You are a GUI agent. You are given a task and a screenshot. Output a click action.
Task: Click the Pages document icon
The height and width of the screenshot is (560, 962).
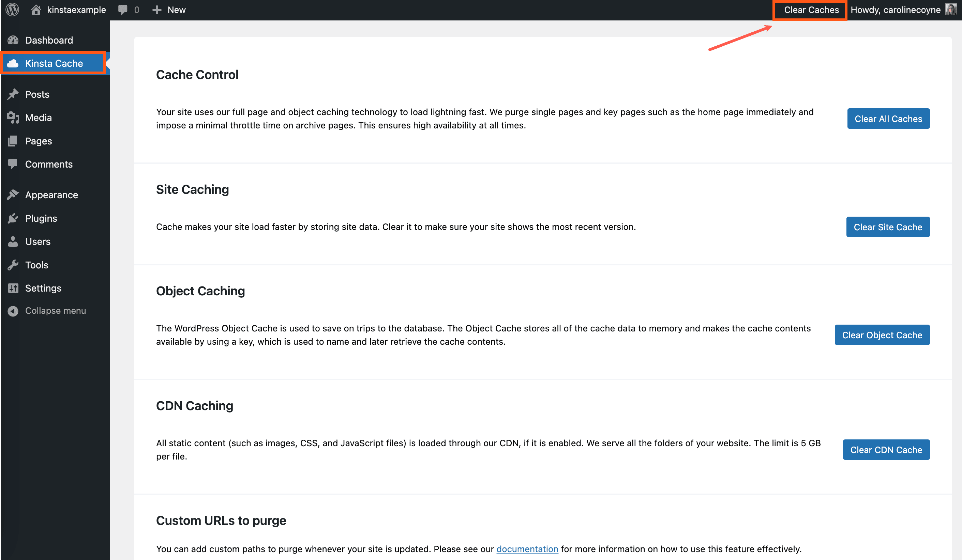click(x=13, y=141)
